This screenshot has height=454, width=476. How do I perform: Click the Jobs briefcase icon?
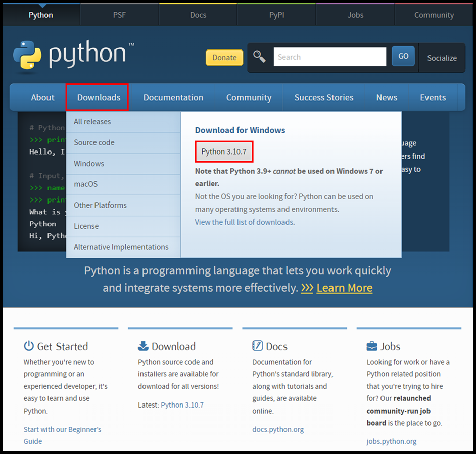coord(372,346)
